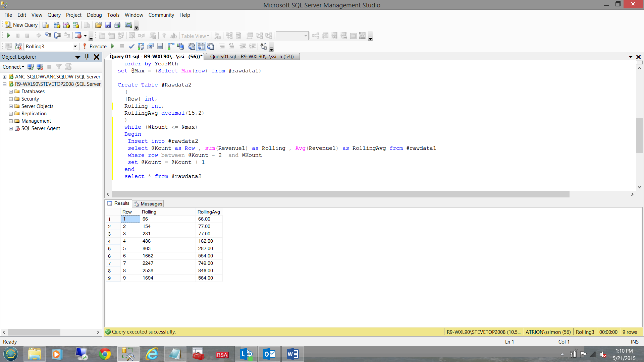
Task: Click the editor horizontal scrollbar thumb
Action: point(340,194)
